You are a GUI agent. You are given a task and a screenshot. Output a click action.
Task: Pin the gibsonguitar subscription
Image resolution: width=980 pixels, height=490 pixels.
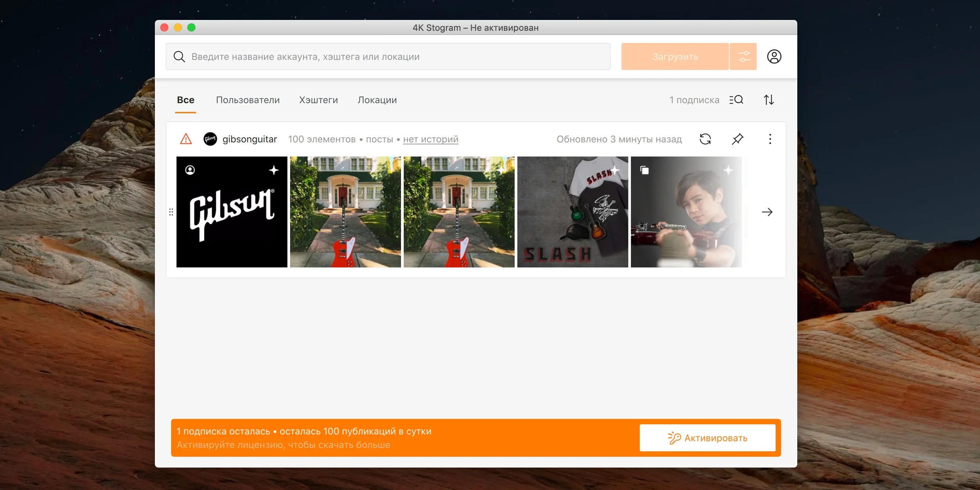(x=737, y=139)
